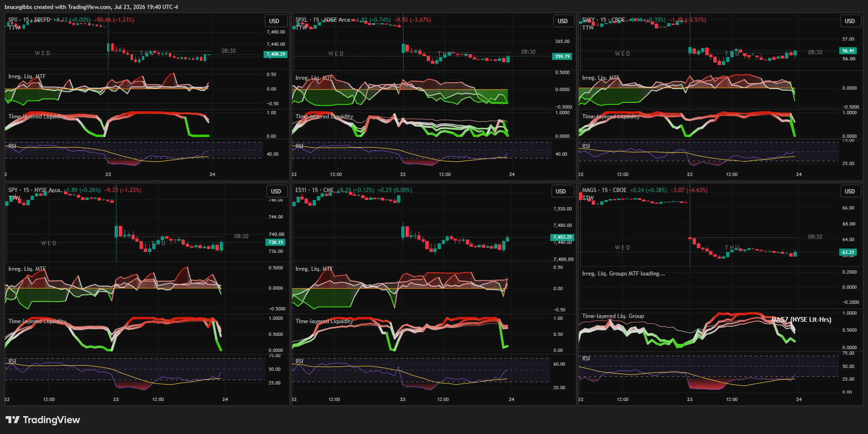Select the Time-layered Liq. Group label
Viewport: 868px width, 434px height.
(613, 316)
